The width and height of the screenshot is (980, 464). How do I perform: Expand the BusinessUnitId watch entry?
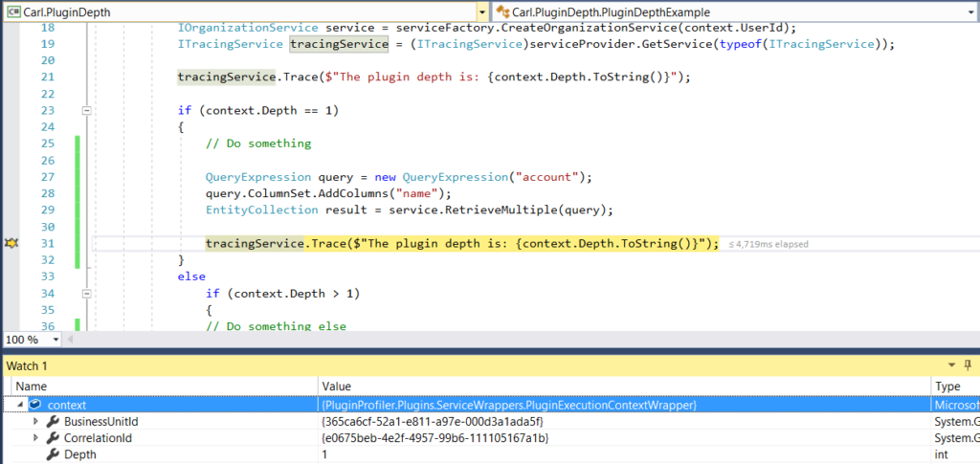[x=35, y=422]
